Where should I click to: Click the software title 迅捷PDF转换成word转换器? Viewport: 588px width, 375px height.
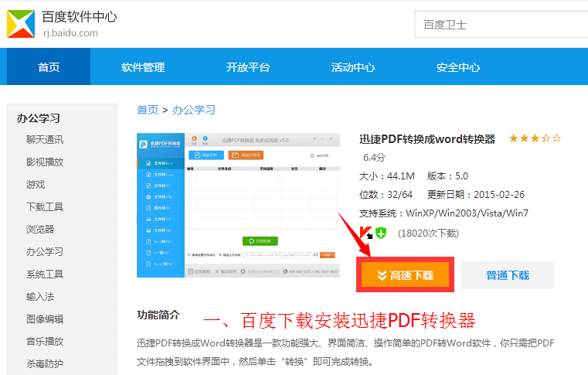427,139
